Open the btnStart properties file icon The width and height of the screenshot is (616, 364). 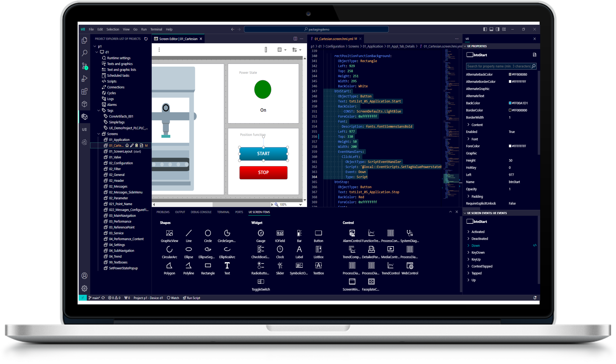(535, 55)
